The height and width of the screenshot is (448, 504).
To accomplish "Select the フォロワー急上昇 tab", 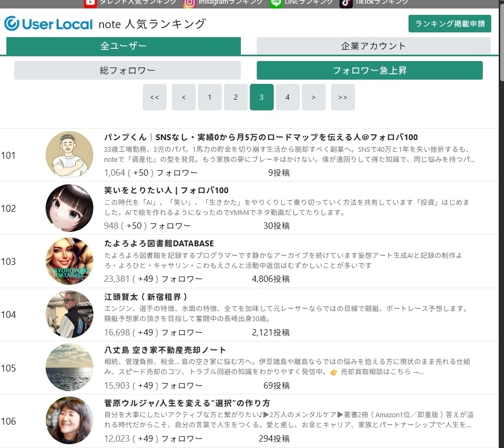I will (370, 70).
